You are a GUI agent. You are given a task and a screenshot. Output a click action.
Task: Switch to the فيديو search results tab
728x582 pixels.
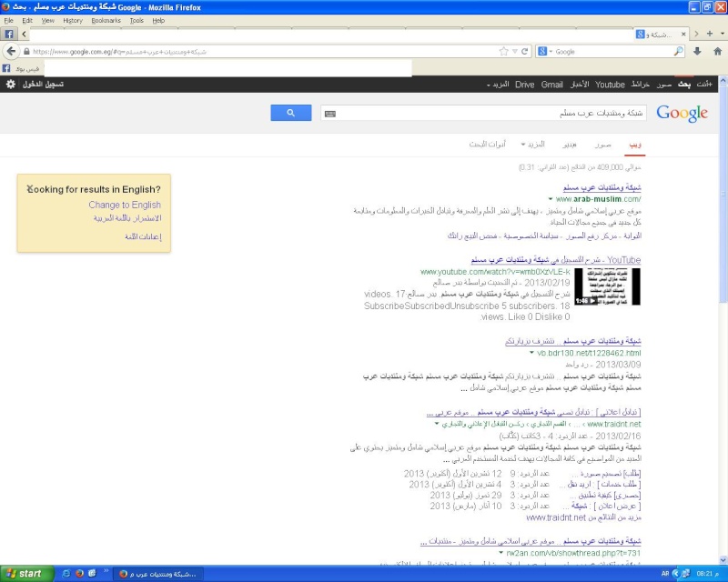(x=570, y=145)
